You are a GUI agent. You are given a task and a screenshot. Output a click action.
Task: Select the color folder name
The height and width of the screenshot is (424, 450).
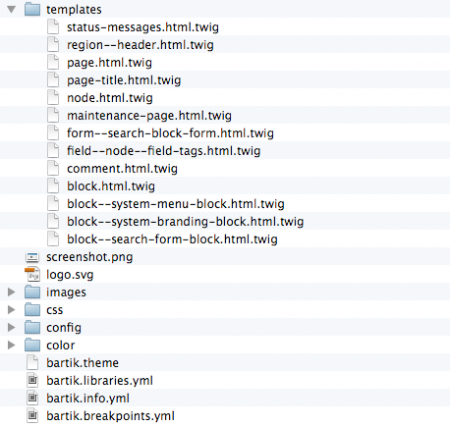click(x=61, y=345)
